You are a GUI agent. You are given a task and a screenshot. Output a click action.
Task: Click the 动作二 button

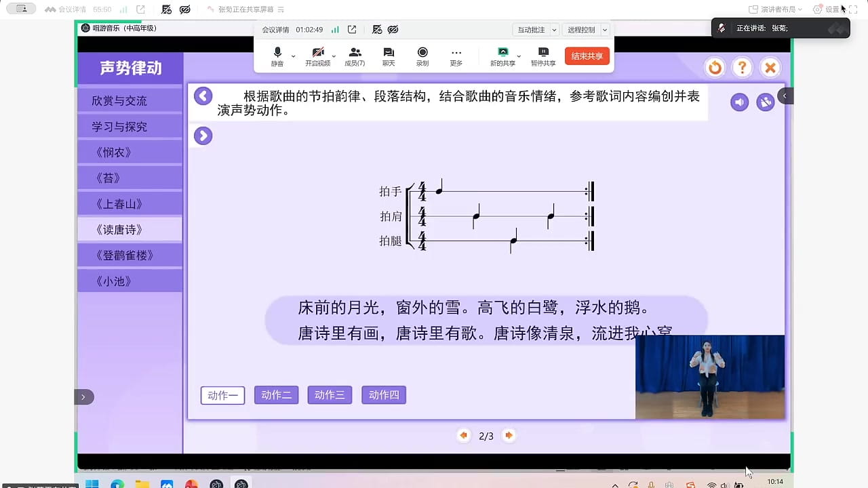pos(277,395)
